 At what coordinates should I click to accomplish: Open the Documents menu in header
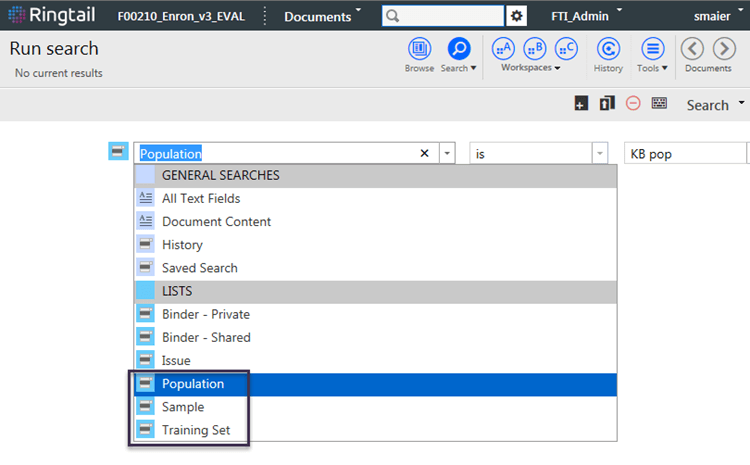coord(322,16)
